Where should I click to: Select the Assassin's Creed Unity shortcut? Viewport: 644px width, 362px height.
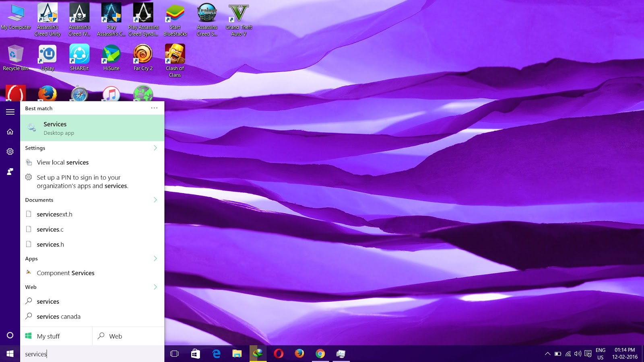(47, 19)
